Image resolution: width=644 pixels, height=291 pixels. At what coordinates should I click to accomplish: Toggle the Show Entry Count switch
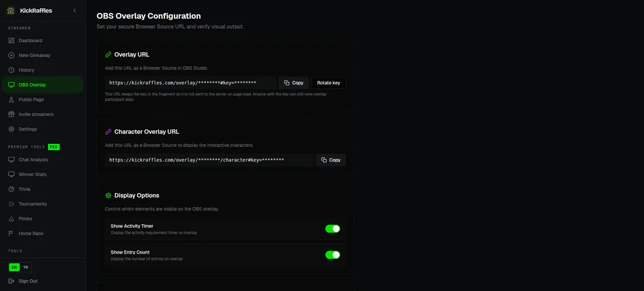pyautogui.click(x=333, y=255)
